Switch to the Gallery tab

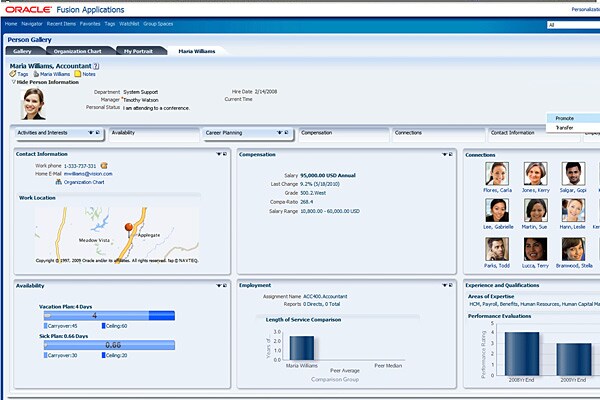23,51
